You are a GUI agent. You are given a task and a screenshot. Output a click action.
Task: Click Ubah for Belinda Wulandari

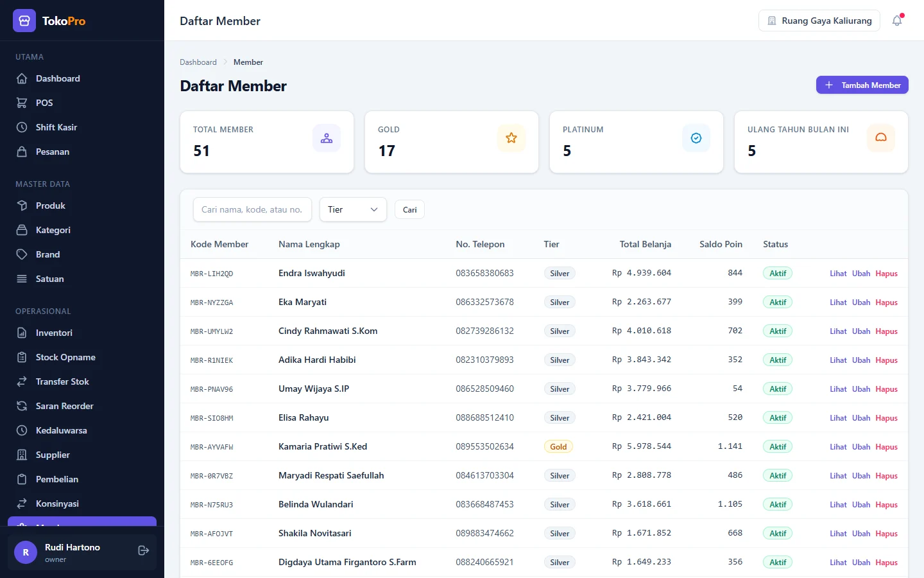861,505
